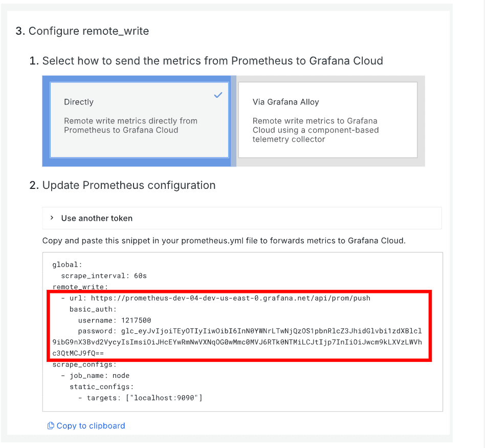
Task: Choose the Via Grafana Alloy option
Action: (327, 120)
